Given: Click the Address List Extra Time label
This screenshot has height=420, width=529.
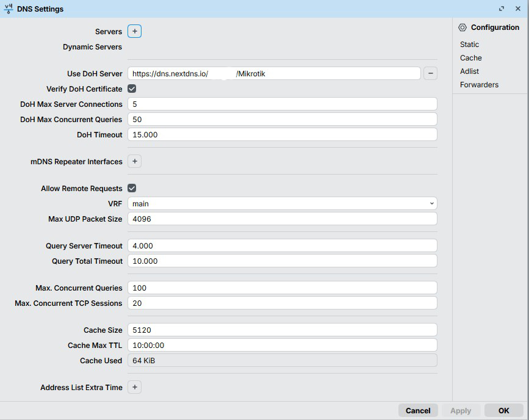Looking at the screenshot, I should 81,388.
